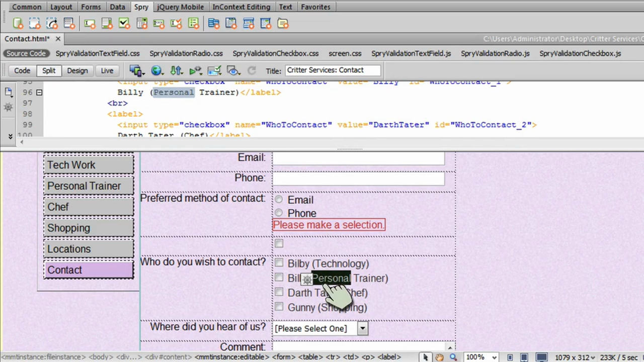Image resolution: width=644 pixels, height=362 pixels.
Task: Collapse code line 96 with its minus expander
Action: tap(39, 92)
